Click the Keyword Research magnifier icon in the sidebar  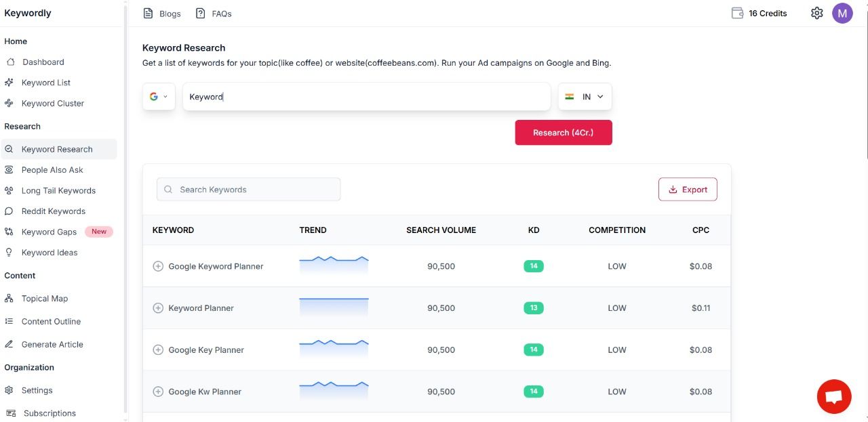(9, 149)
